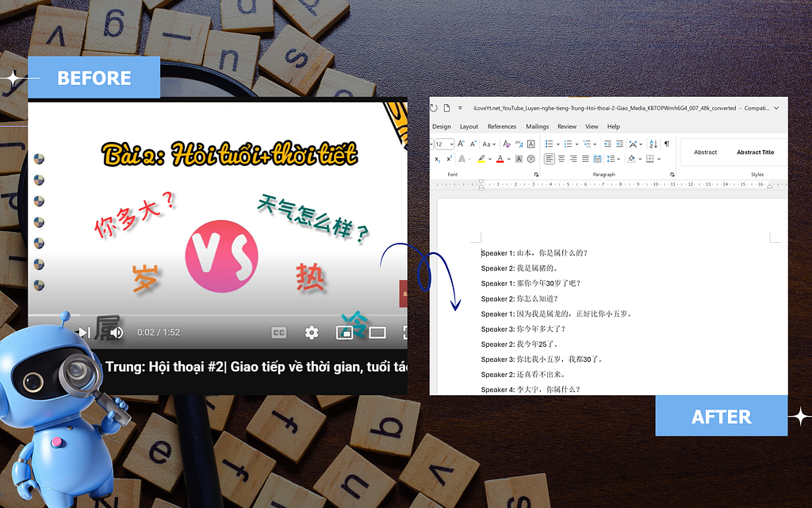Viewport: 812px width, 508px height.
Task: Open the Mailings ribbon tab
Action: (x=537, y=126)
